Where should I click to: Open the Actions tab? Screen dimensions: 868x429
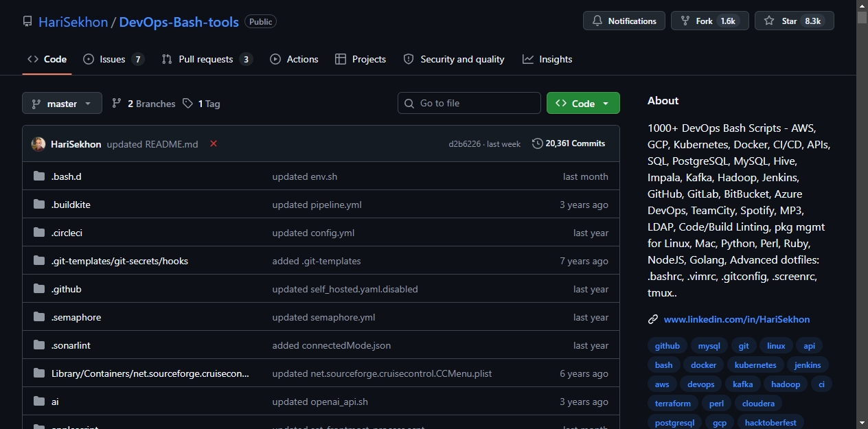294,59
